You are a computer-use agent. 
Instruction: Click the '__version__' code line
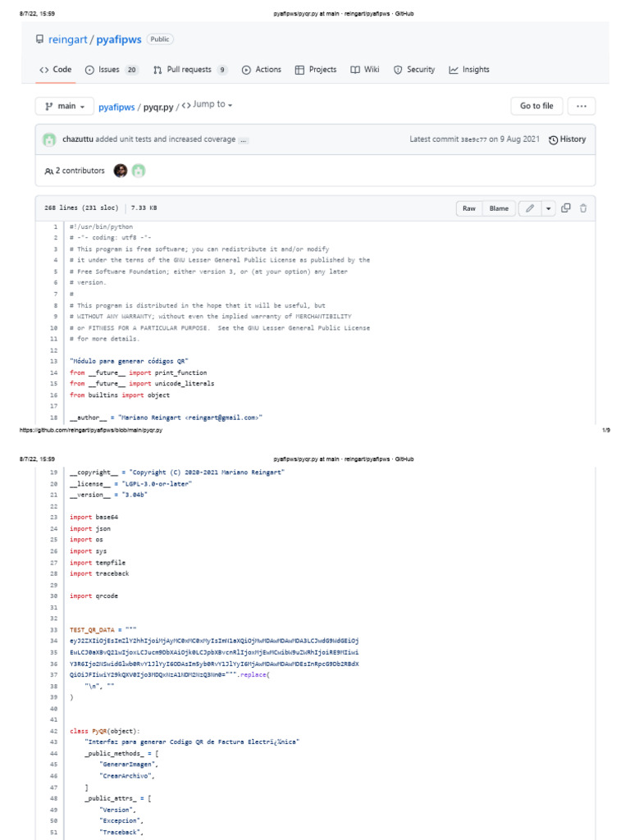[x=109, y=495]
